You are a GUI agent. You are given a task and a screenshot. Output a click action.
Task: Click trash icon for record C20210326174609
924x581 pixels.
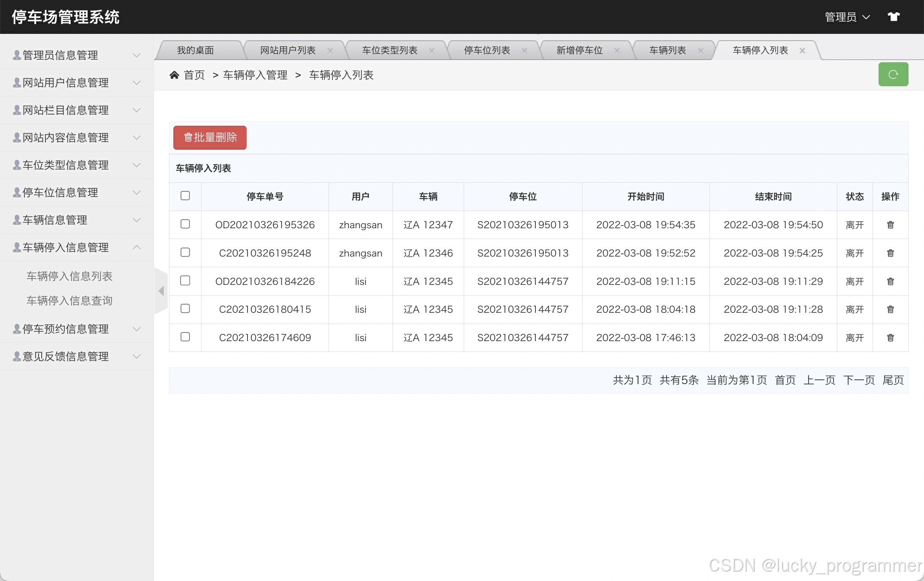[x=890, y=338]
